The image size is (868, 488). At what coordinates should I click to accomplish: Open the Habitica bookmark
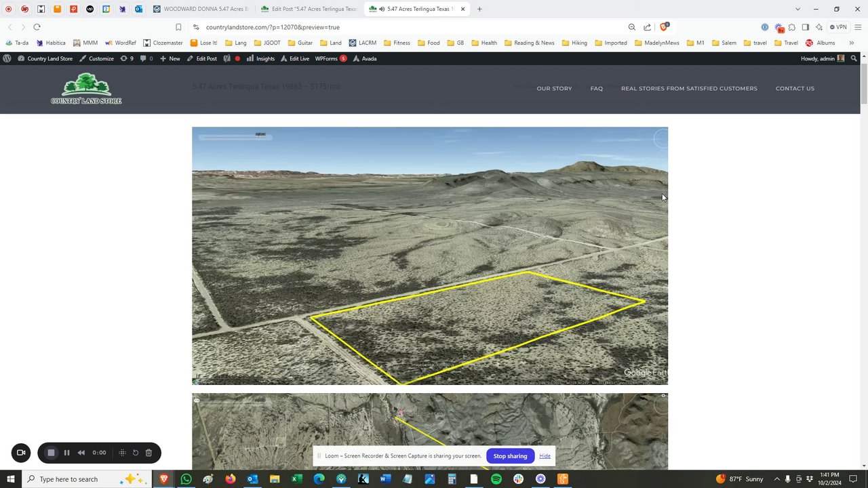(51, 43)
